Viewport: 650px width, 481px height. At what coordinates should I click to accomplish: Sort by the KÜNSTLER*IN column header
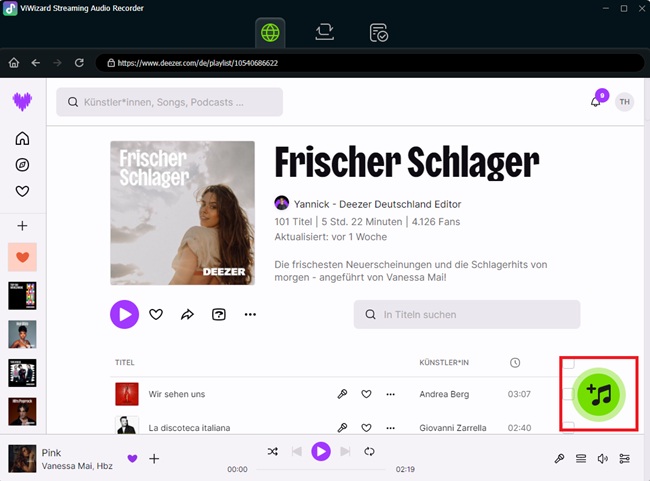coord(444,362)
